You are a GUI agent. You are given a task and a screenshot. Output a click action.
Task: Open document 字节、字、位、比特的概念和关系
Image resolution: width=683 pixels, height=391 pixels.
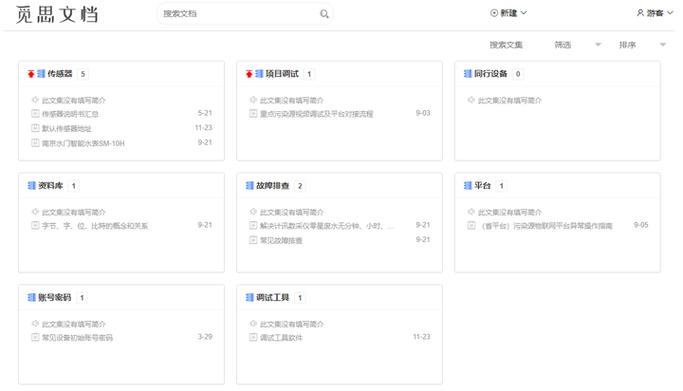95,226
